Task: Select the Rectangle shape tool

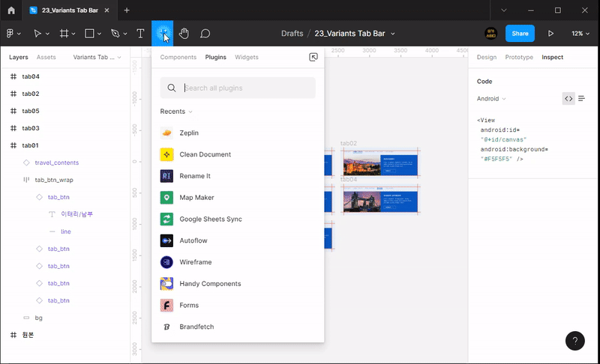Action: tap(89, 34)
